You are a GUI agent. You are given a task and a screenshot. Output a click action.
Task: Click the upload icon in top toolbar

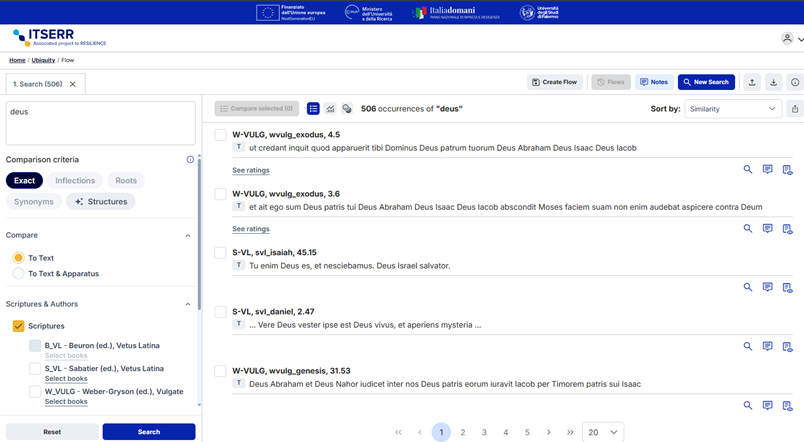coord(752,82)
